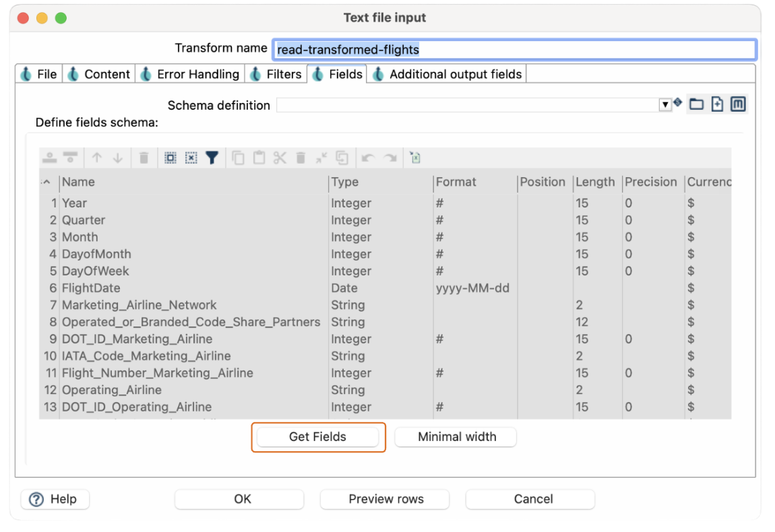This screenshot has height=532, width=775.
Task: Click the Length column header
Action: (598, 182)
